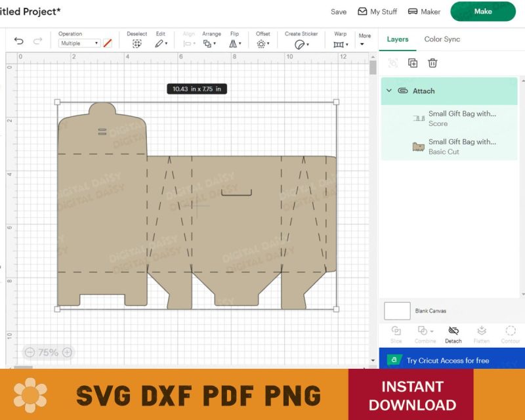This screenshot has height=420, width=525.
Task: Open the Flip tool
Action: [234, 43]
